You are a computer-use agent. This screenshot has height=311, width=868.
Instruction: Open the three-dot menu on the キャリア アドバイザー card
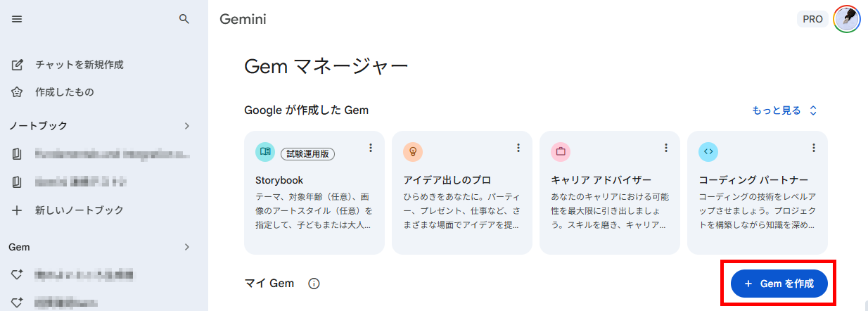[665, 148]
